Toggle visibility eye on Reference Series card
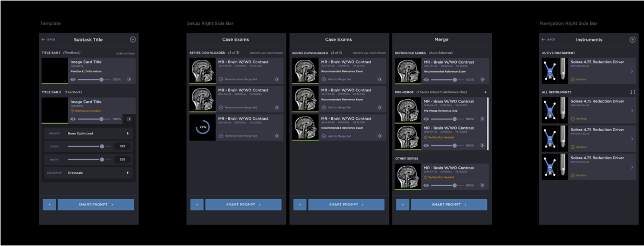 pos(427,79)
